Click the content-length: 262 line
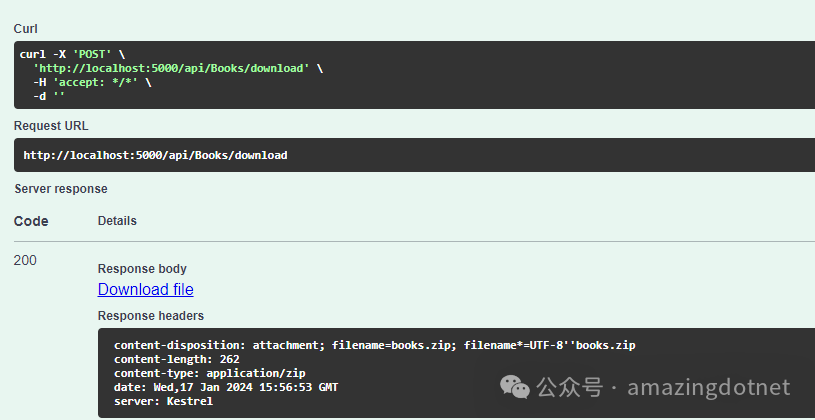This screenshot has width=815, height=420. [177, 359]
